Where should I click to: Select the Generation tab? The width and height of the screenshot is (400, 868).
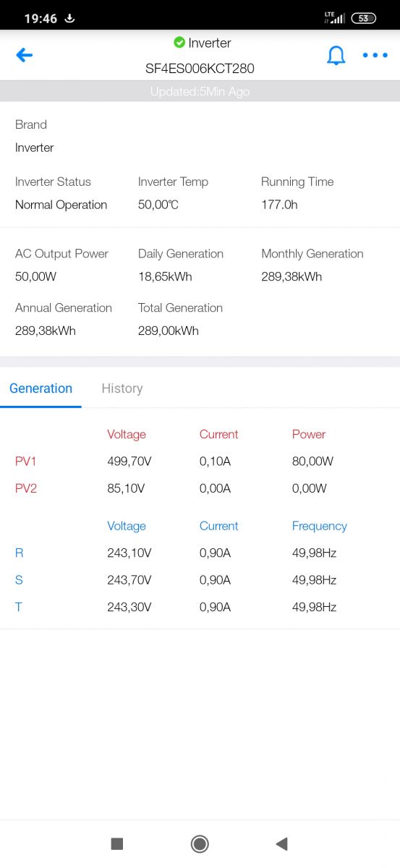[41, 388]
